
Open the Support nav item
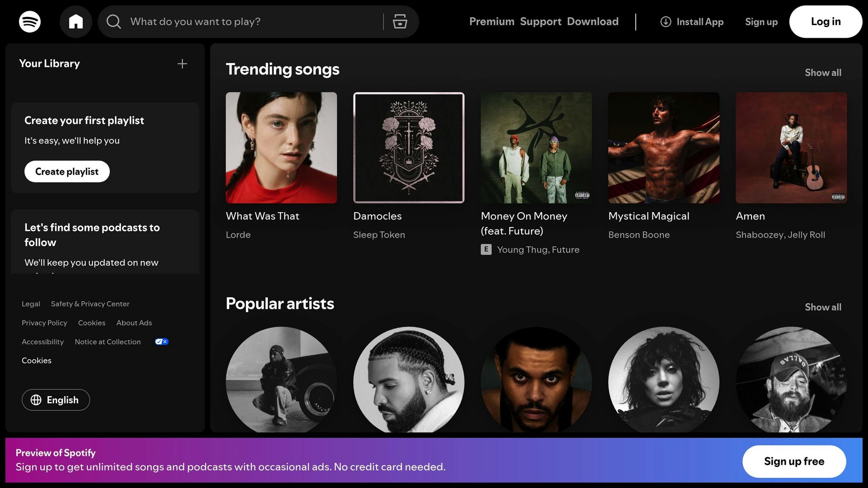541,22
